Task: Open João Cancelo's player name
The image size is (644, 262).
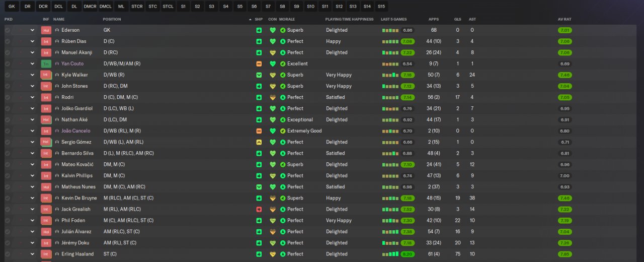Action: tap(76, 131)
